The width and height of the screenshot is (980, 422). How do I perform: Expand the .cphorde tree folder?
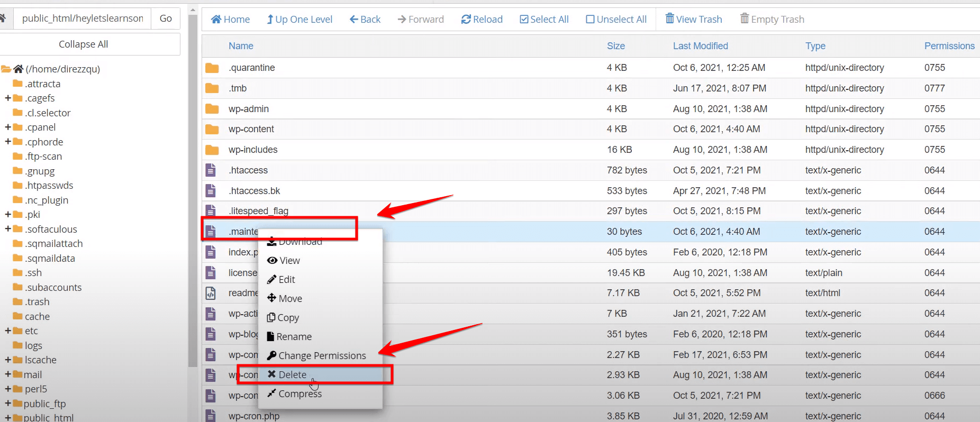[x=8, y=142]
